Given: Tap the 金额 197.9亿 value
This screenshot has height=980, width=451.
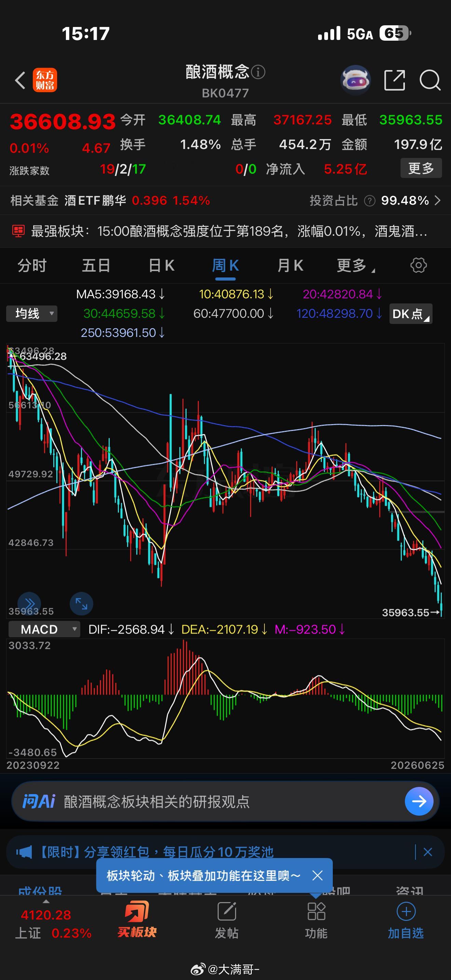Looking at the screenshot, I should click(x=418, y=145).
